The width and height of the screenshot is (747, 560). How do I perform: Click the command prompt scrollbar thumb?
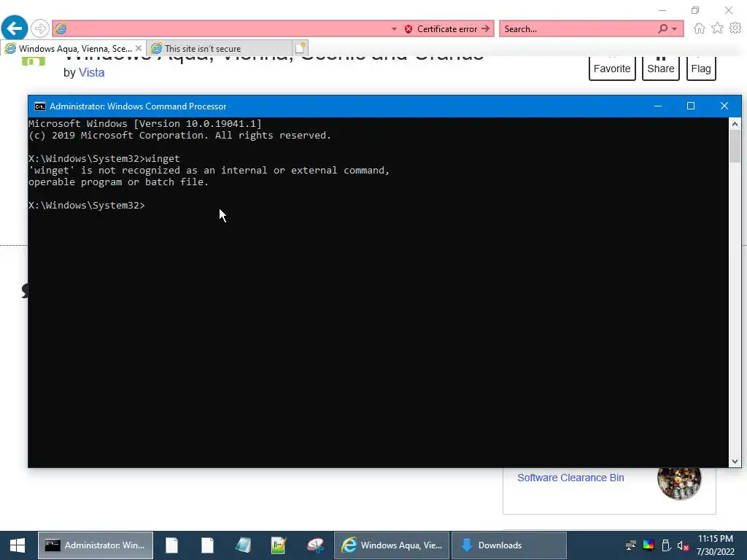tap(735, 146)
